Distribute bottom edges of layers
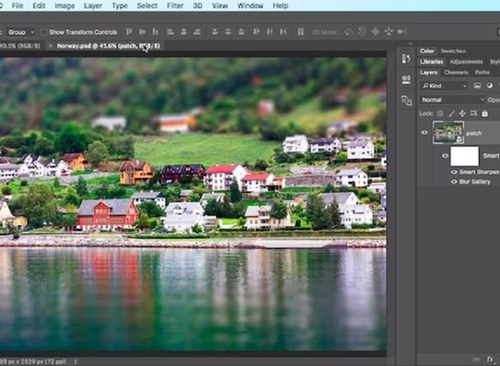 coord(241,32)
